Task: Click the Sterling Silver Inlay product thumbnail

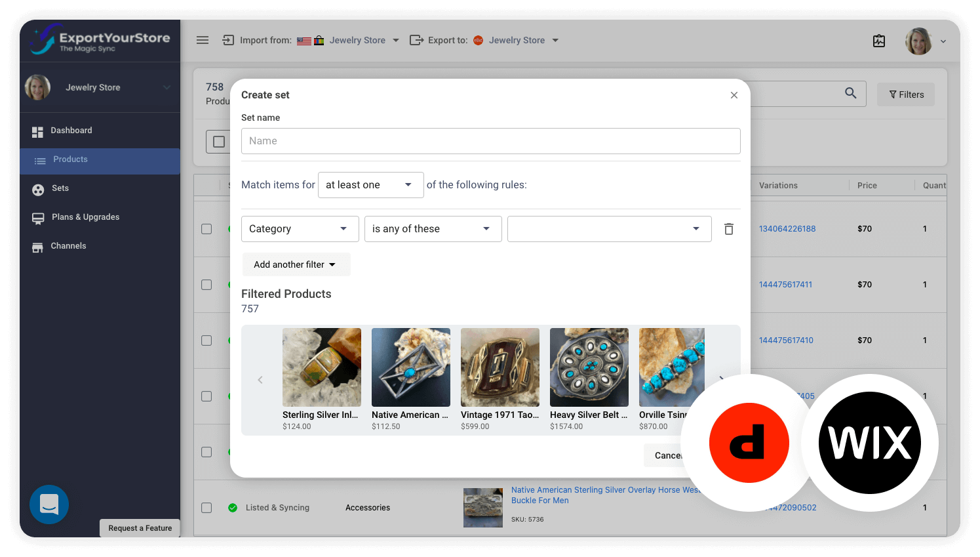Action: [321, 367]
